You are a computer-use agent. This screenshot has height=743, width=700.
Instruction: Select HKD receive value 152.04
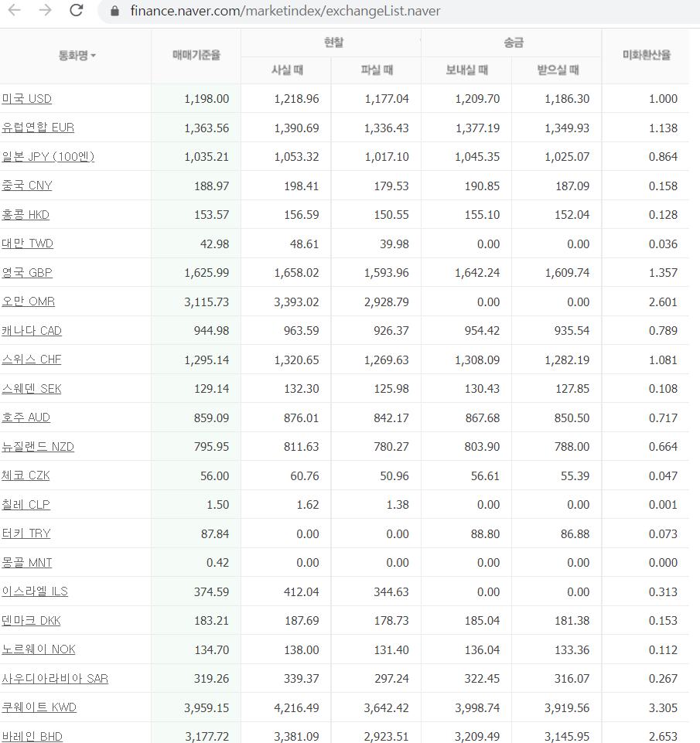tap(572, 215)
